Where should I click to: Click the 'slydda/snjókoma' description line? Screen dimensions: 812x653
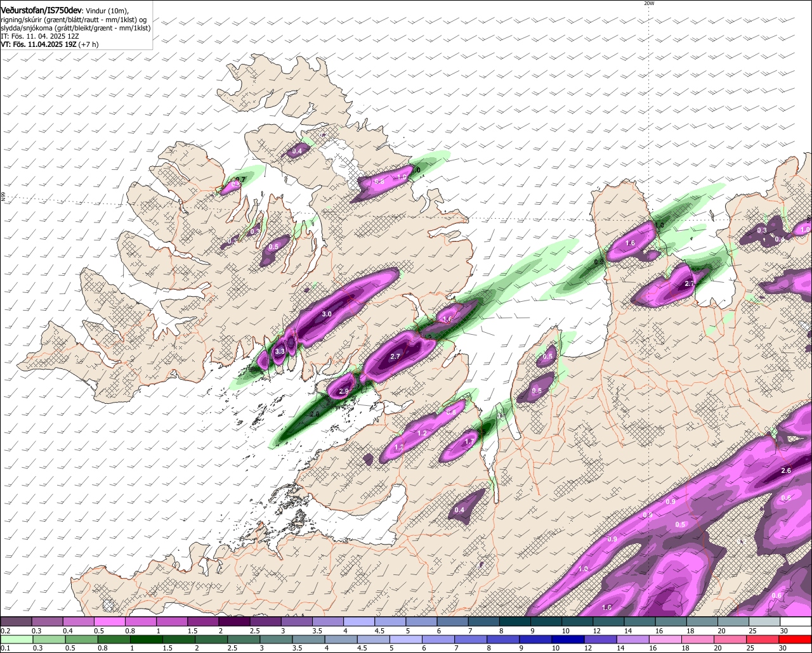tap(75, 28)
